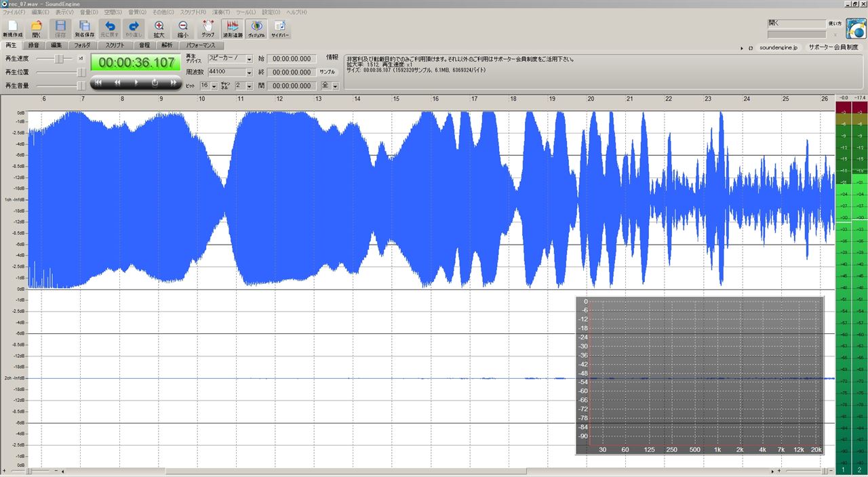The image size is (868, 477).
Task: Open the soundengine.jp link
Action: [778, 48]
